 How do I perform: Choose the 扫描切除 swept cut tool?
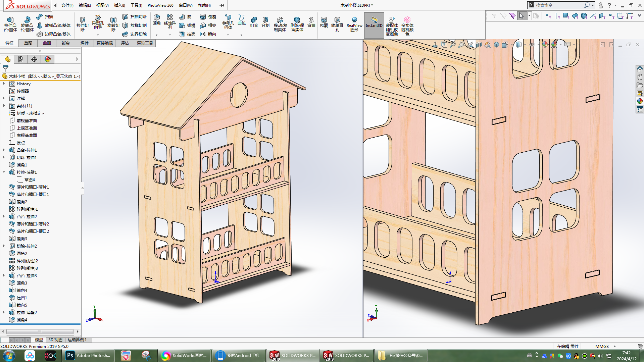pyautogui.click(x=135, y=16)
